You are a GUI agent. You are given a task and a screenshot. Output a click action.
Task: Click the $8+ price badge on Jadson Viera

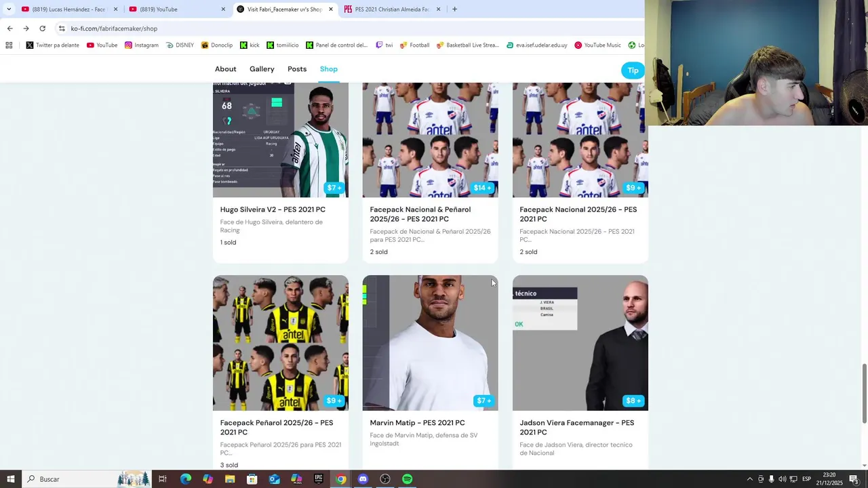(633, 401)
